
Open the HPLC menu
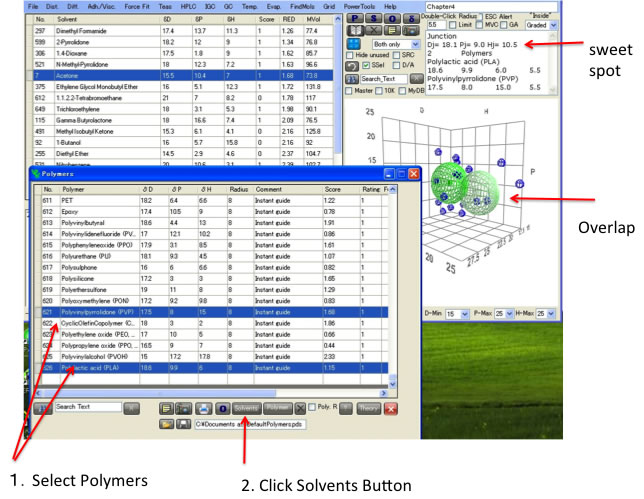(x=188, y=7)
